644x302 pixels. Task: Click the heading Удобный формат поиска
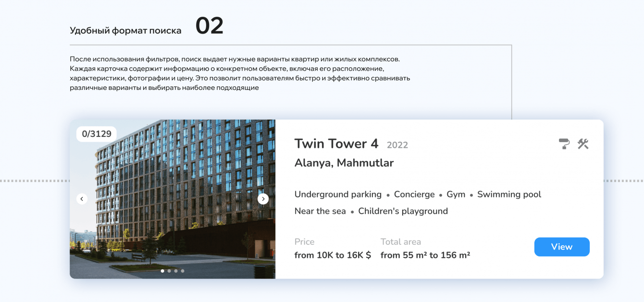click(125, 31)
